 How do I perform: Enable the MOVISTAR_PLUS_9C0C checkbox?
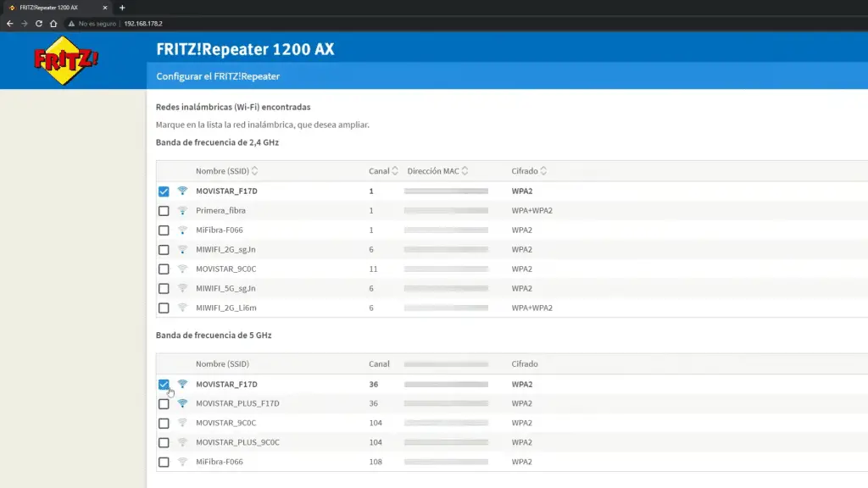(x=164, y=442)
